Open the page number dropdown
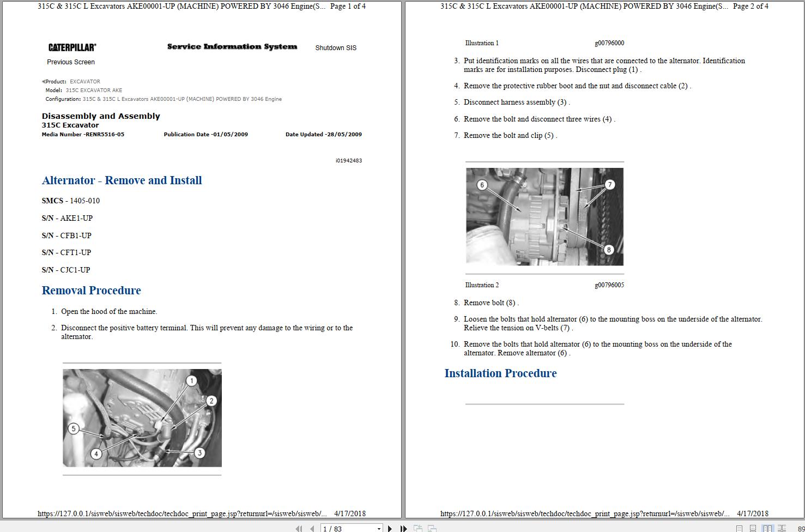 coord(380,528)
